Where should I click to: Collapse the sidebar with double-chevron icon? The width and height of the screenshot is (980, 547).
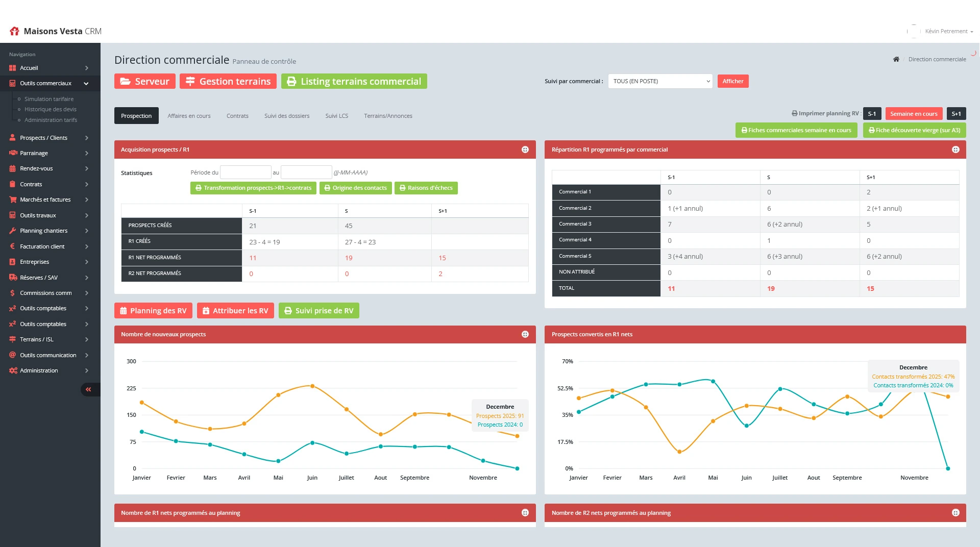(x=89, y=390)
